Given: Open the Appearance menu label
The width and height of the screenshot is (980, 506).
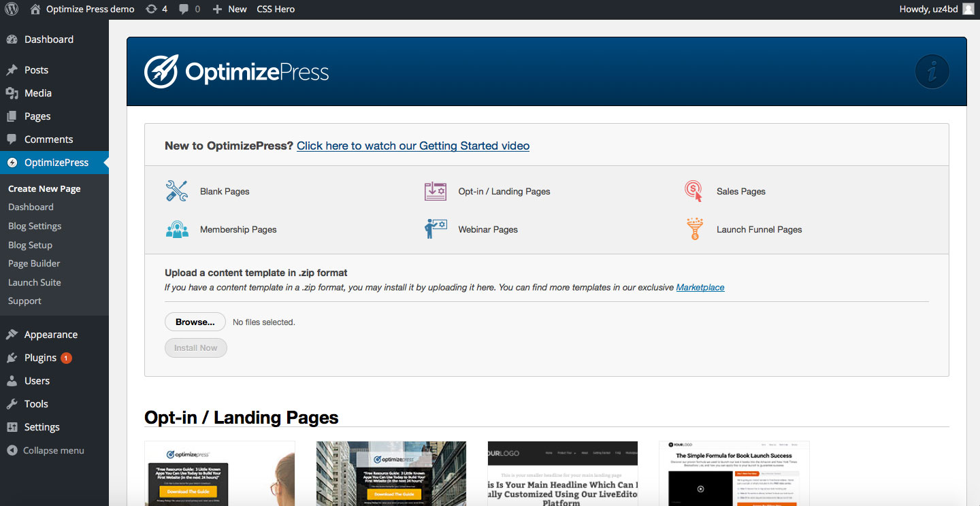Looking at the screenshot, I should coord(51,335).
